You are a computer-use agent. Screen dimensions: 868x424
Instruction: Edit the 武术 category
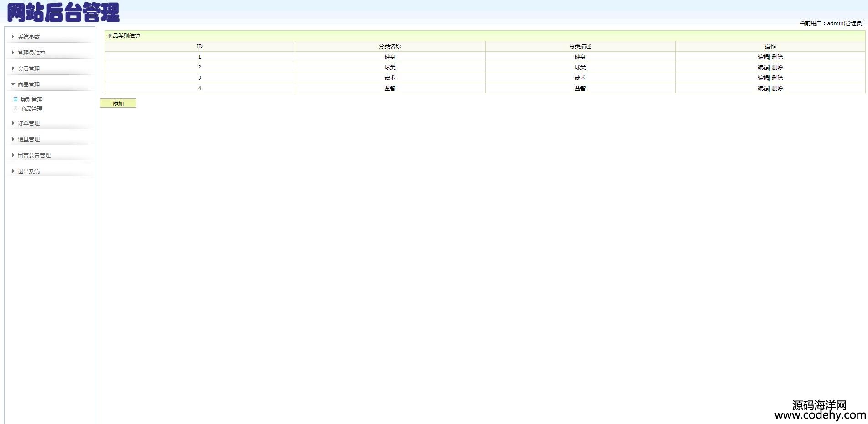coord(763,78)
